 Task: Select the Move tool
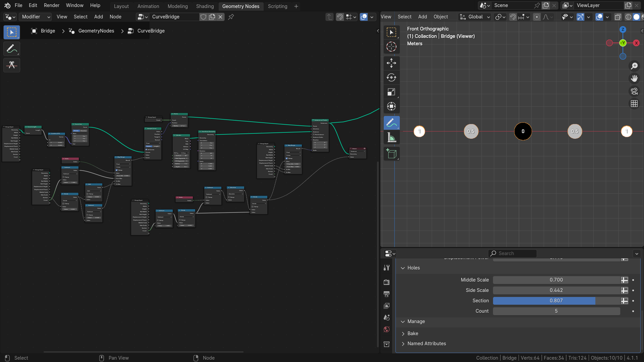coord(391,63)
